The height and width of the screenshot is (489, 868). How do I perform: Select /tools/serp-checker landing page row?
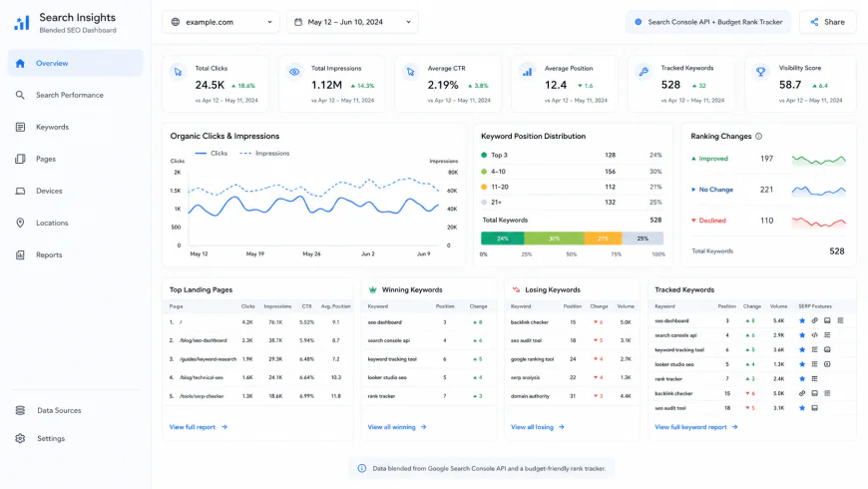258,396
